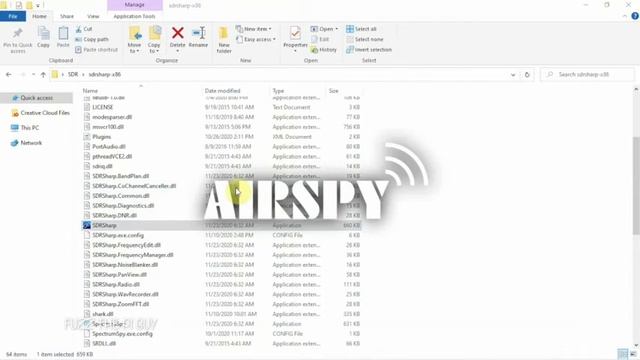This screenshot has width=640, height=360.
Task: Sort by Date modified column header
Action: pos(222,91)
